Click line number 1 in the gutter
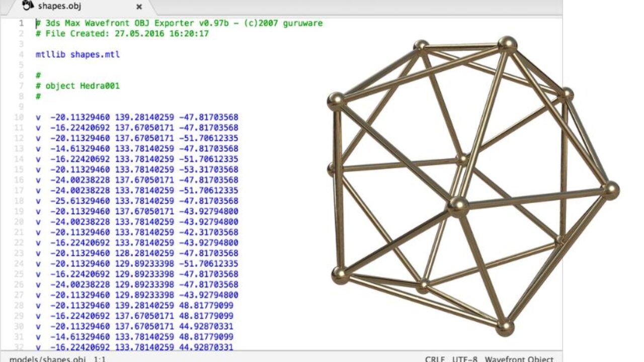 click(21, 23)
